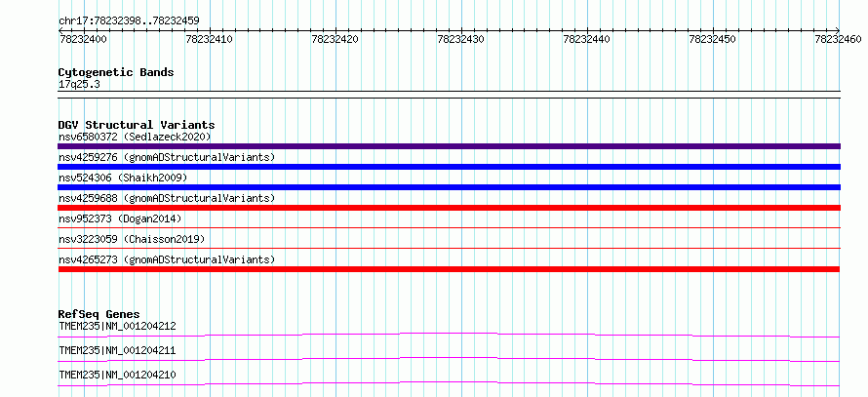Open variant nsv4259276 (gnomADStructuralVariants) label
Viewport: 868px width, 397px height.
[x=167, y=157]
